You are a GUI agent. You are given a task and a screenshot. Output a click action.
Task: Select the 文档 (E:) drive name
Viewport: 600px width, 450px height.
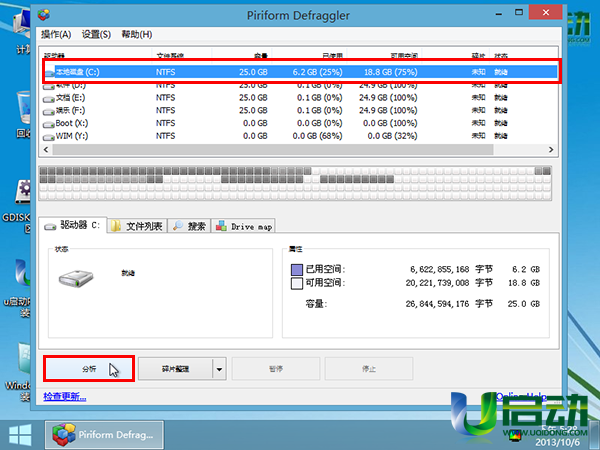(x=70, y=98)
